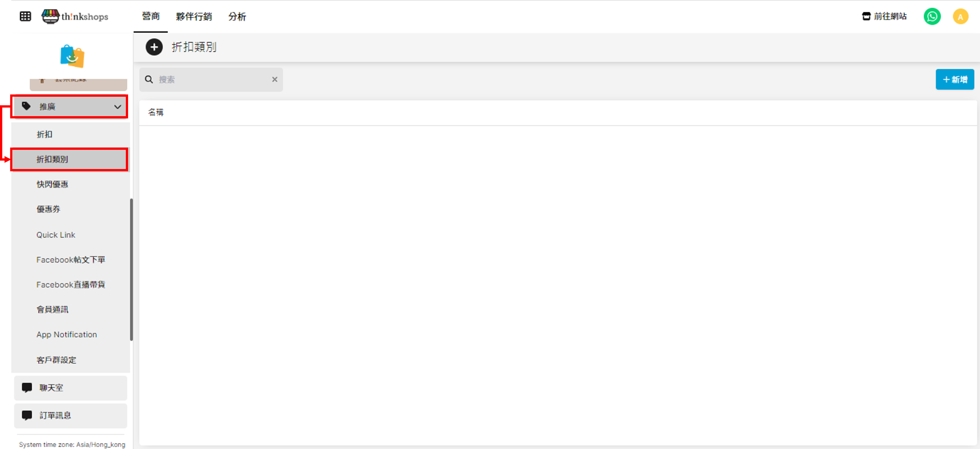The width and height of the screenshot is (980, 449).
Task: Click the black plus circle icon
Action: 154,47
